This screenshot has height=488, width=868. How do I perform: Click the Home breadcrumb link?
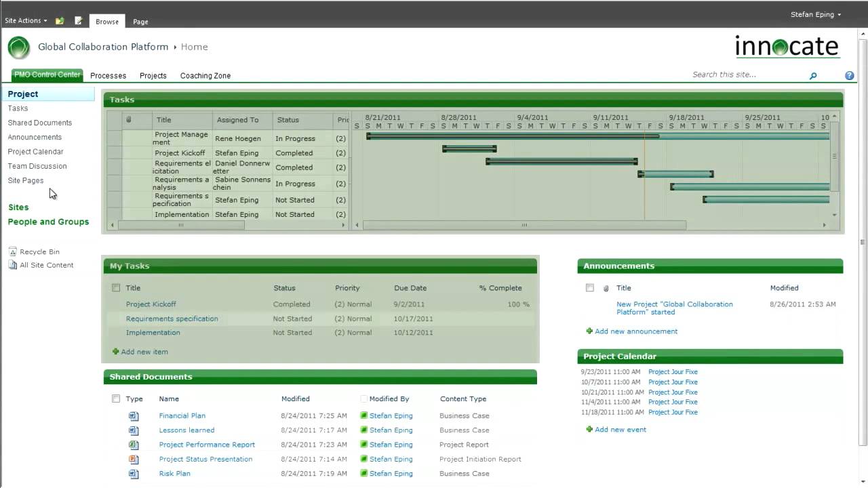(x=195, y=47)
